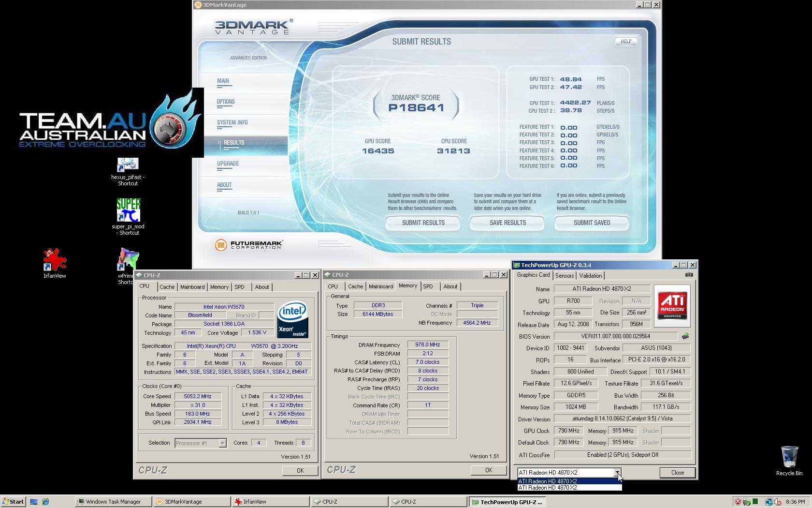Image resolution: width=812 pixels, height=508 pixels.
Task: Click OK in the CPU-Z Memory window
Action: (x=489, y=470)
